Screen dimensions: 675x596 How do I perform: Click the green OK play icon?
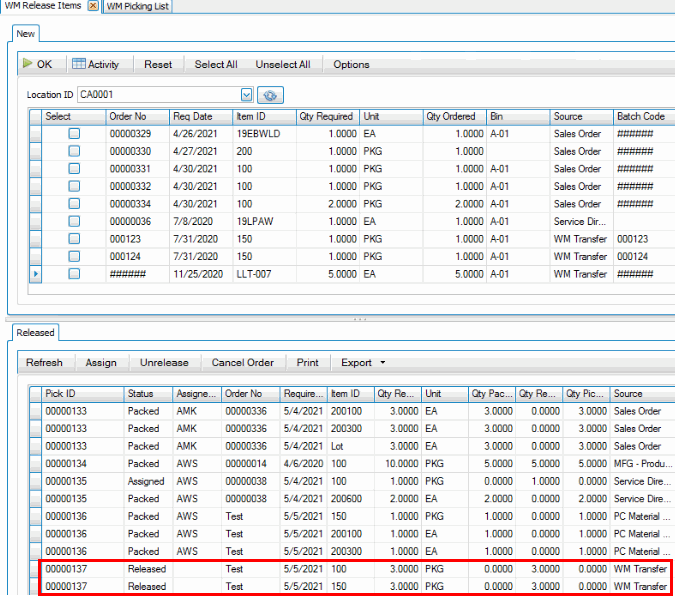point(28,64)
